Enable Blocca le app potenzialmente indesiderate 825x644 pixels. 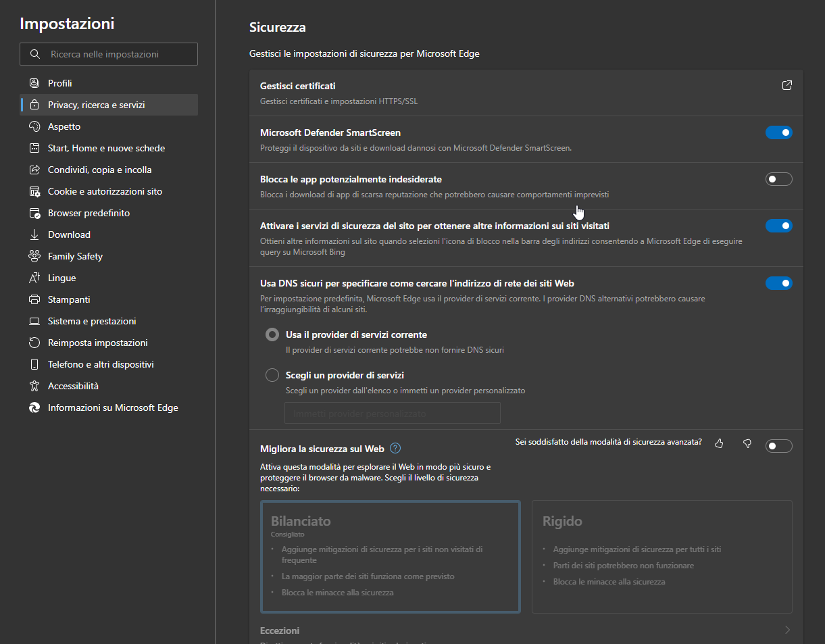(778, 179)
